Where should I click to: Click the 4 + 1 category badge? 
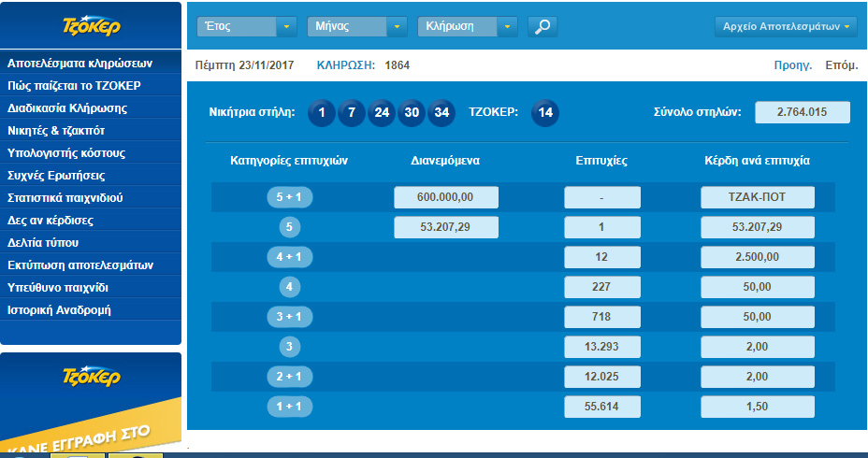(289, 257)
